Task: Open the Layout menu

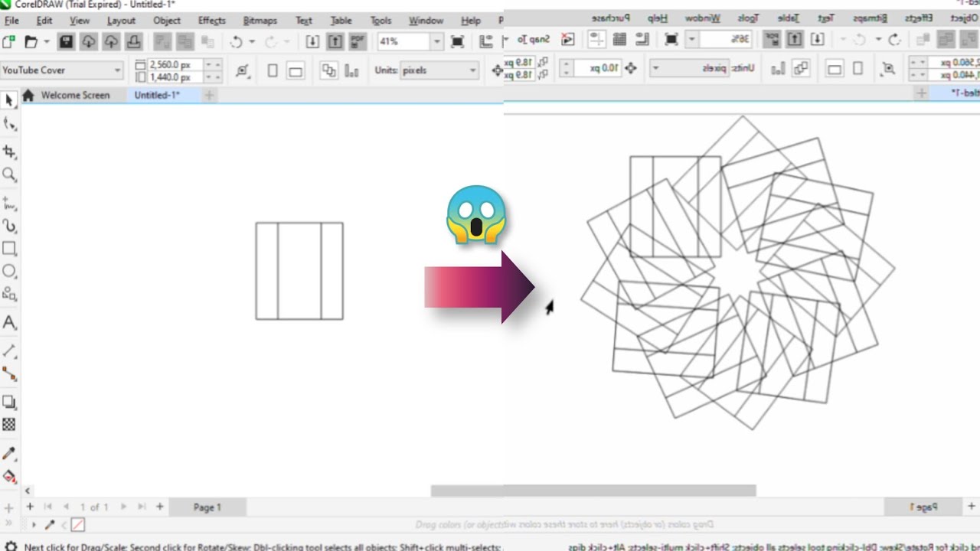Action: 121,21
